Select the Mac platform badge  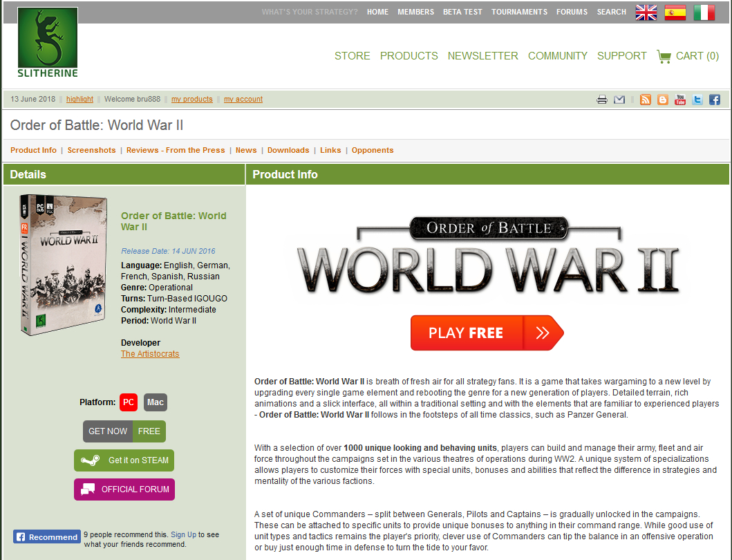tap(156, 402)
